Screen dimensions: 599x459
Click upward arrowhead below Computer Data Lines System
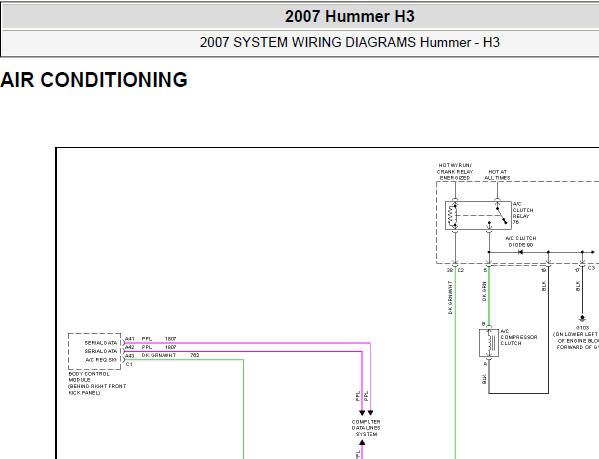[x=362, y=443]
